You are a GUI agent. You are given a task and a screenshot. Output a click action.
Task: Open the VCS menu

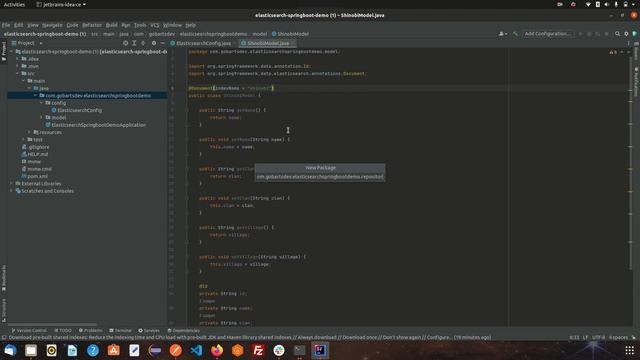[155, 25]
